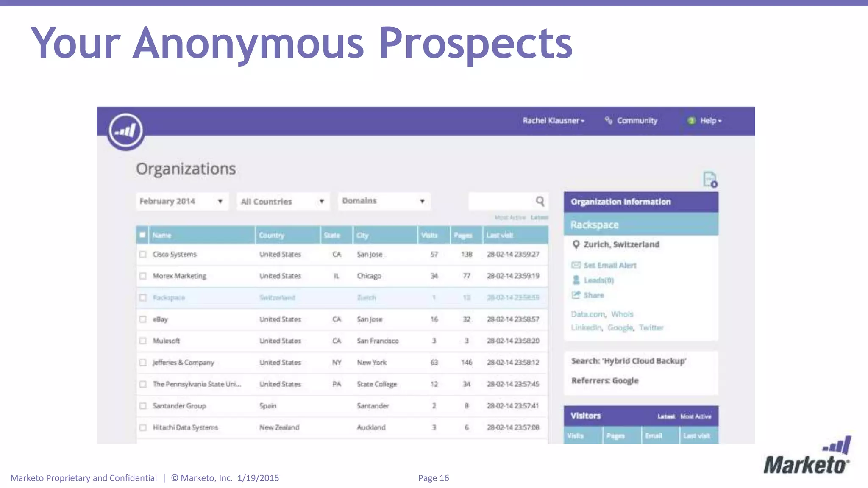The image size is (868, 488).
Task: Click the Share arrow icon
Action: 576,295
